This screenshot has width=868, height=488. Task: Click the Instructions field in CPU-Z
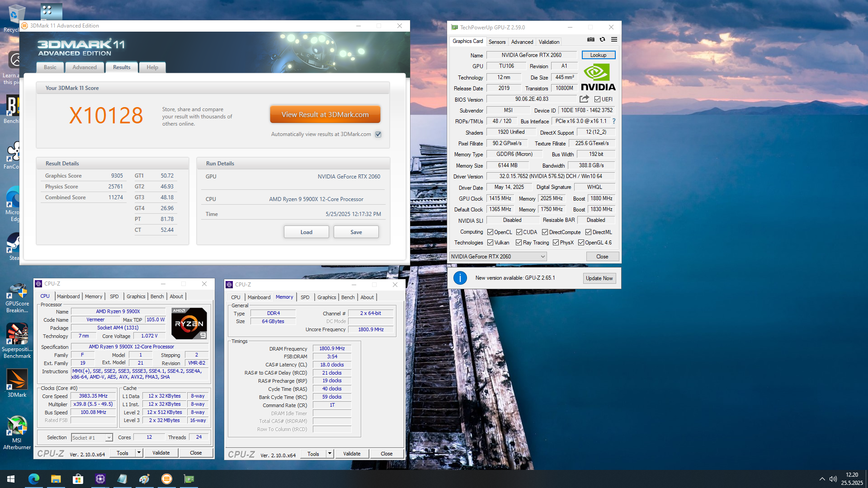point(140,374)
